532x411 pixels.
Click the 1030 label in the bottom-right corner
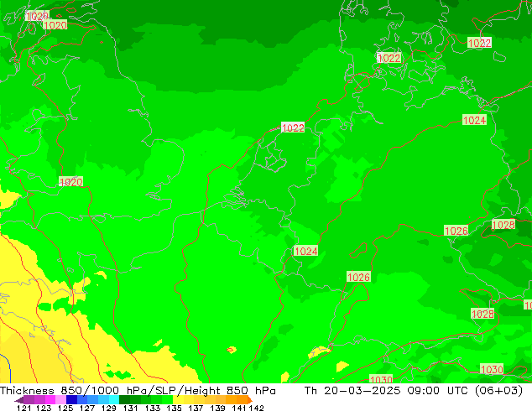pyautogui.click(x=492, y=369)
